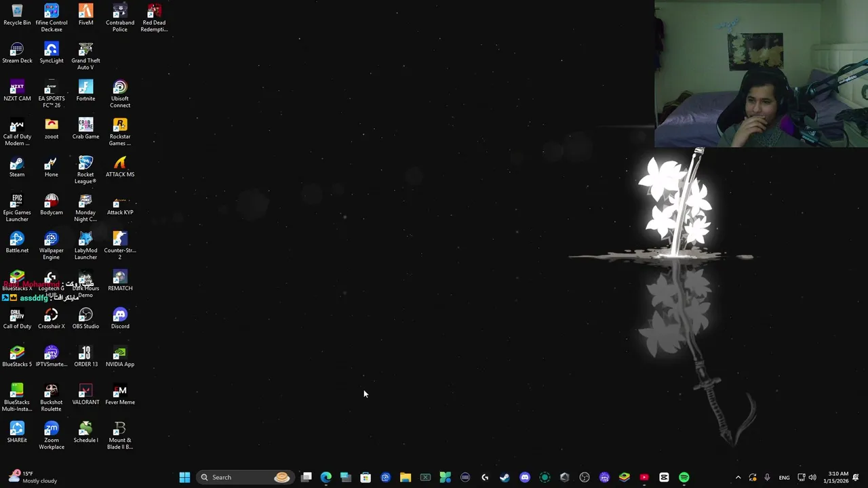Screen dimensions: 868x488
Task: Select the Hone desktop icon
Action: click(52, 167)
